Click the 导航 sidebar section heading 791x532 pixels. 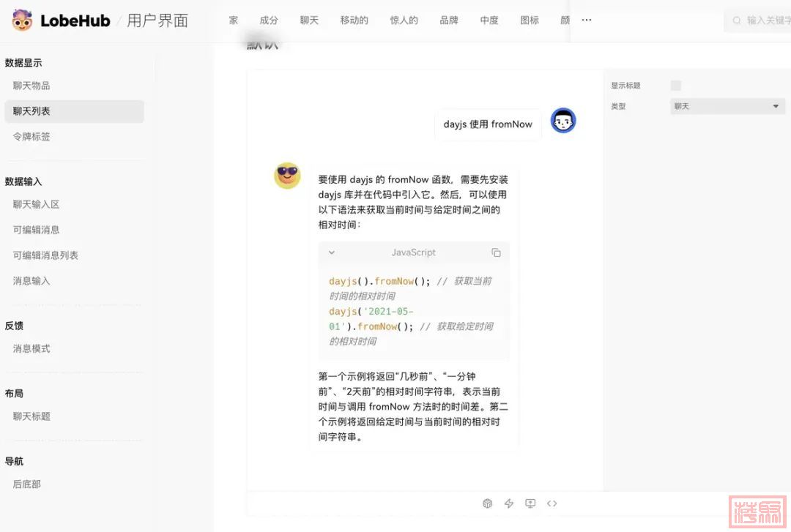click(x=14, y=461)
